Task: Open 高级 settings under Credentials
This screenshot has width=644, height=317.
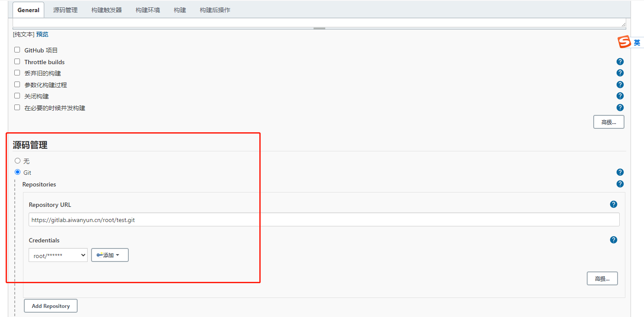Action: pos(602,278)
